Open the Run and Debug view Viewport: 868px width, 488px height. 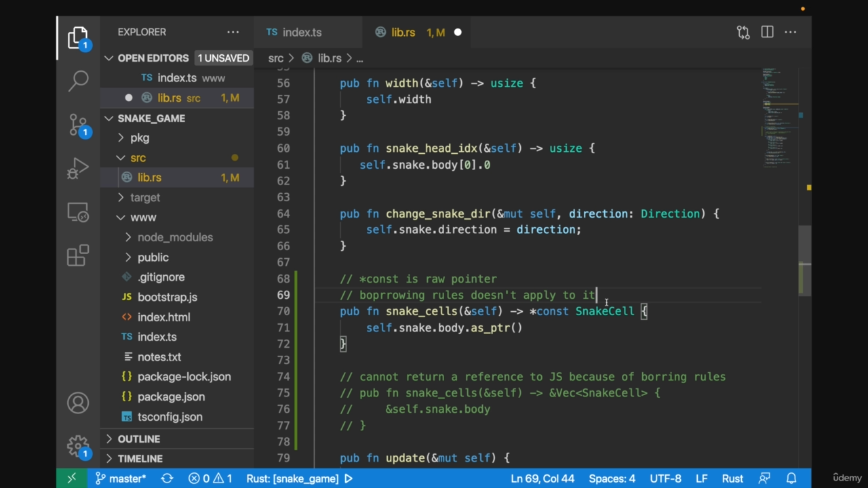[78, 168]
